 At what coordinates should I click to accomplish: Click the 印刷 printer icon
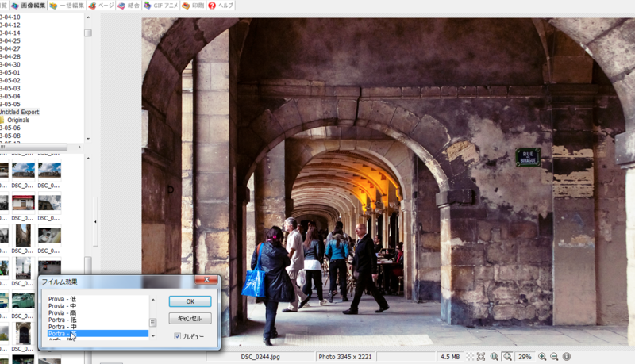(186, 6)
